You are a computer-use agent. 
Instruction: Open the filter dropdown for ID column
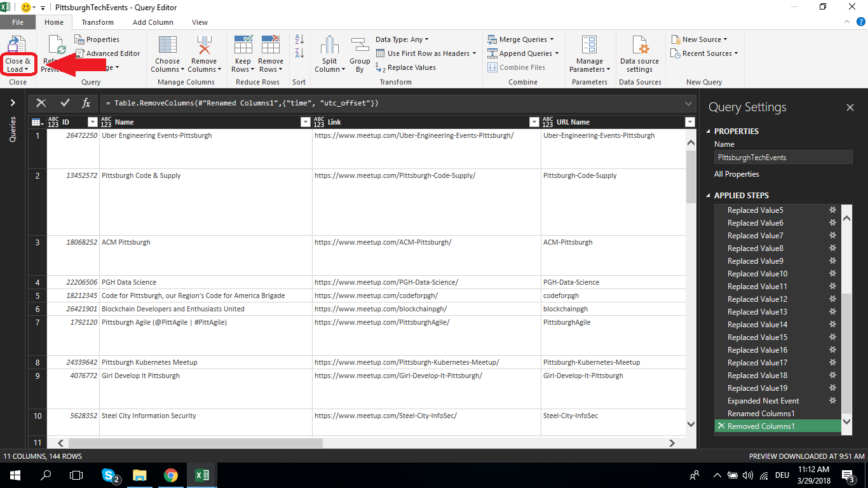(93, 122)
